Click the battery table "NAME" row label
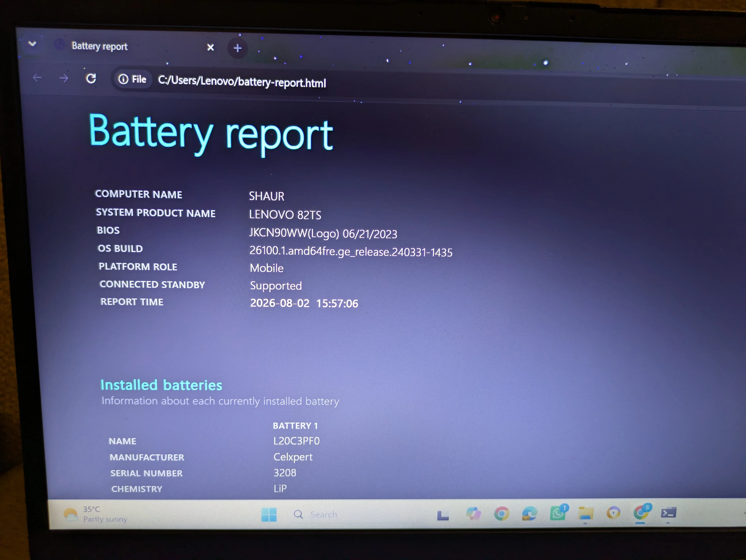Viewport: 746px width, 560px height. (x=123, y=441)
